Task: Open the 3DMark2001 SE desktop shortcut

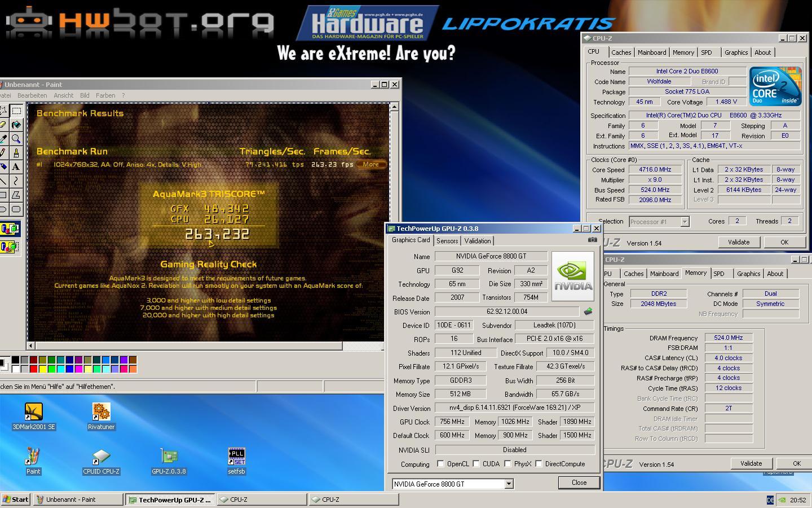Action: tap(34, 417)
